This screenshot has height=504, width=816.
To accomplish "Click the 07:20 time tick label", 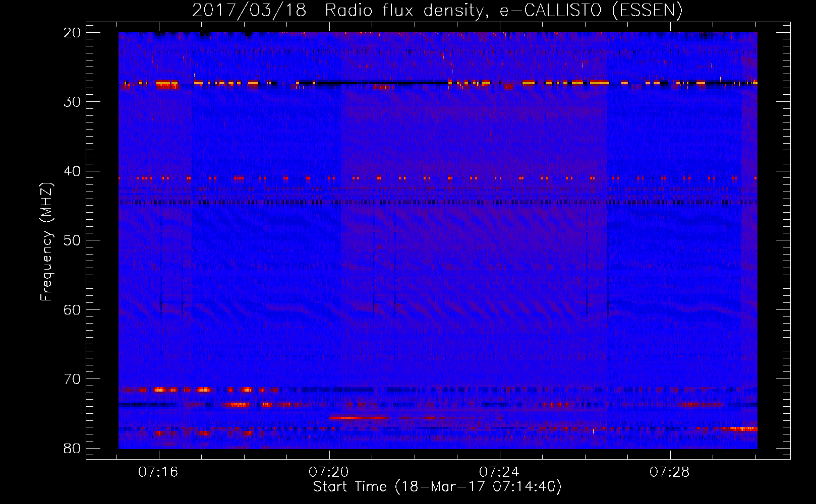I will coord(329,472).
